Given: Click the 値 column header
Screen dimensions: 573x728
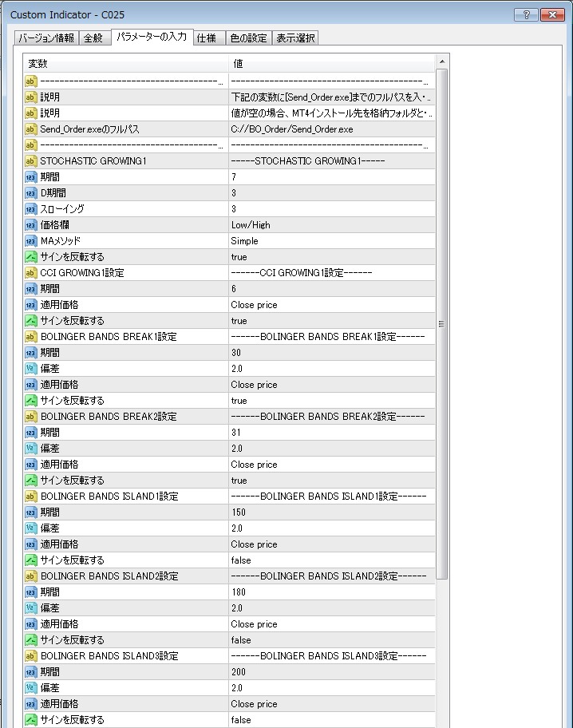Looking at the screenshot, I should (x=332, y=64).
